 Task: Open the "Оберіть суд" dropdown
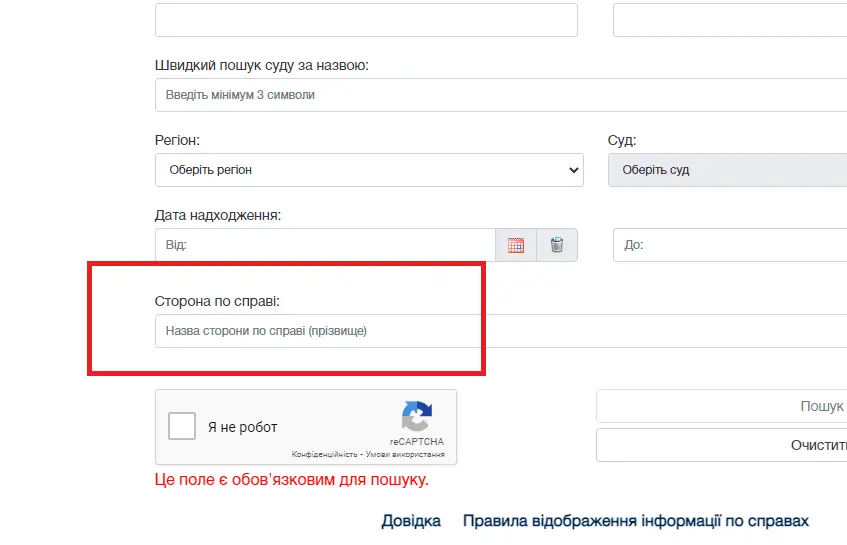pos(727,170)
